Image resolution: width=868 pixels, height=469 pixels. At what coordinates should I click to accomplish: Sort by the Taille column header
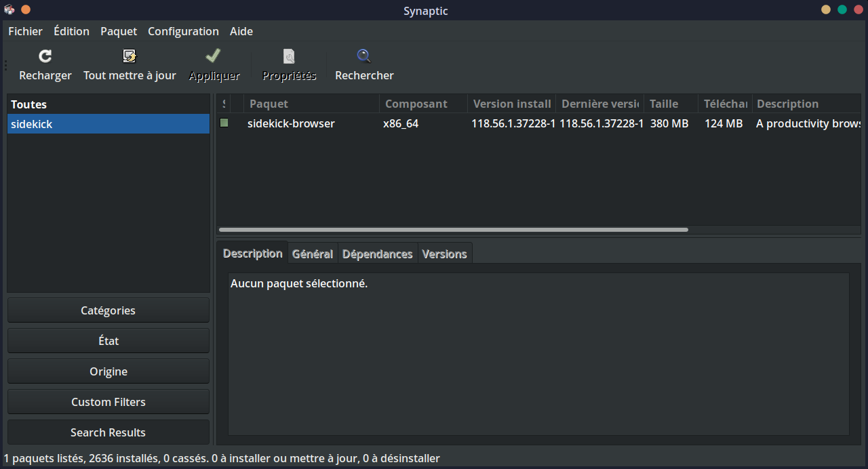671,104
